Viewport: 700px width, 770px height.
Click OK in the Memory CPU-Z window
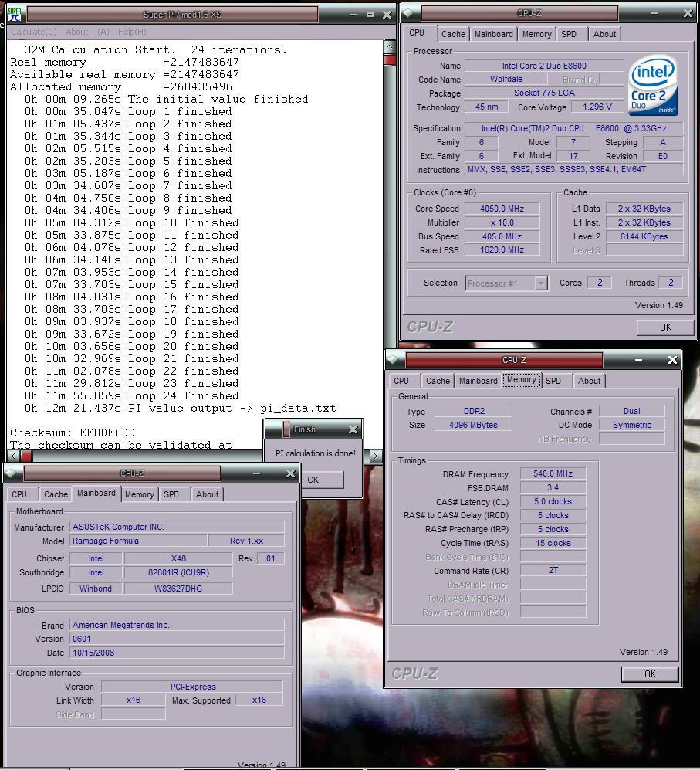[x=650, y=673]
